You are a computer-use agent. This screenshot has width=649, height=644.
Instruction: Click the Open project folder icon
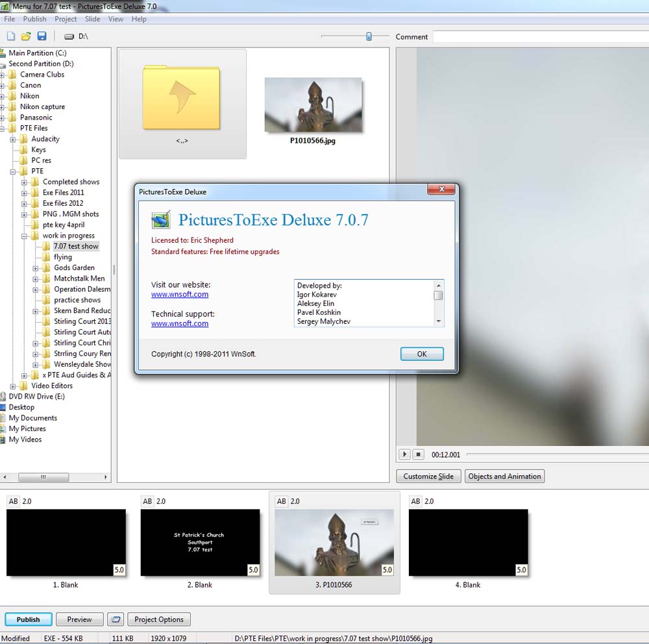click(26, 37)
